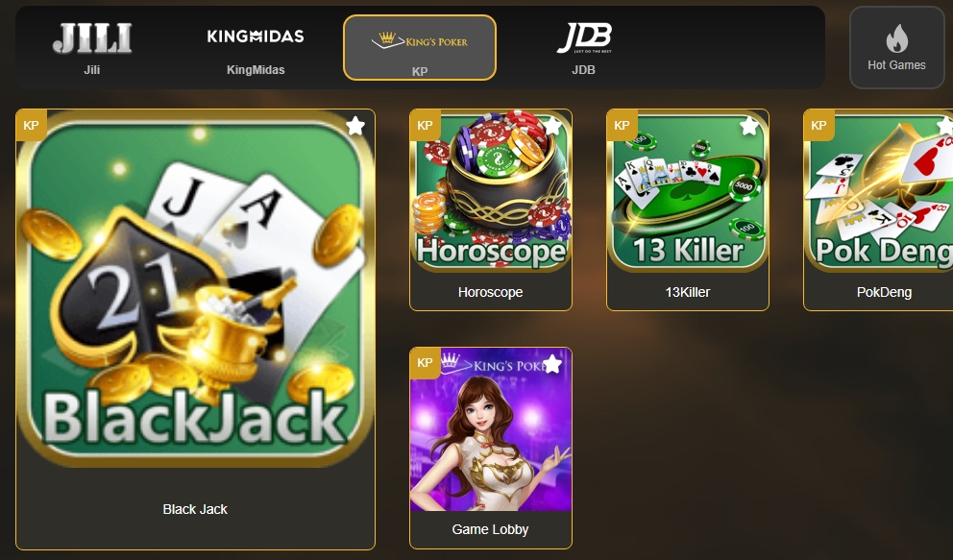Toggle favorite star on Black Jack card
The width and height of the screenshot is (953, 560).
[355, 126]
